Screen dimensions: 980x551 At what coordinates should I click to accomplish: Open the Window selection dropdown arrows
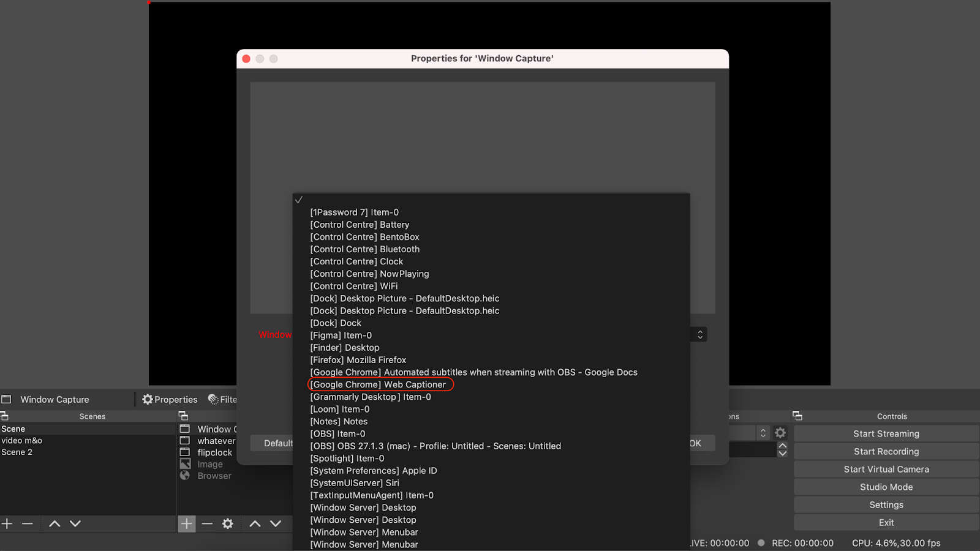click(700, 334)
